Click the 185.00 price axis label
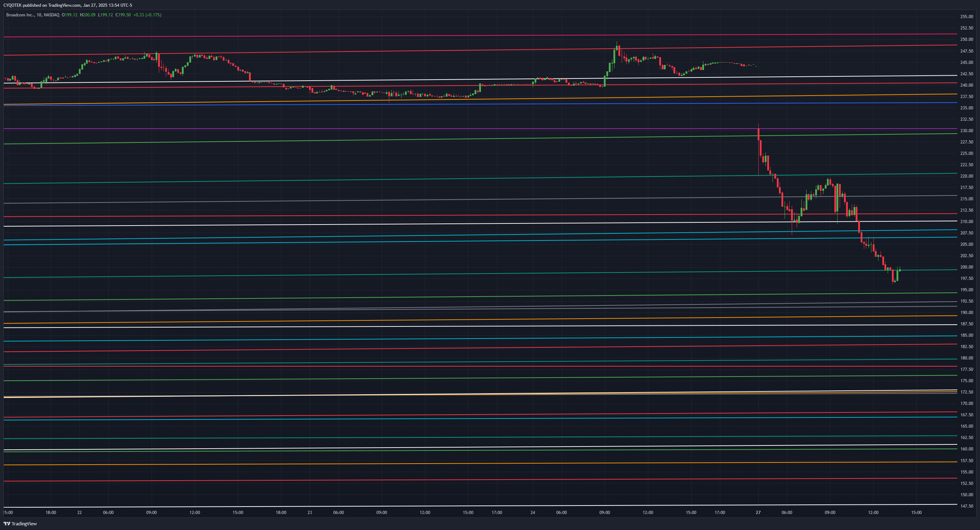The height and width of the screenshot is (530, 980). (x=967, y=336)
